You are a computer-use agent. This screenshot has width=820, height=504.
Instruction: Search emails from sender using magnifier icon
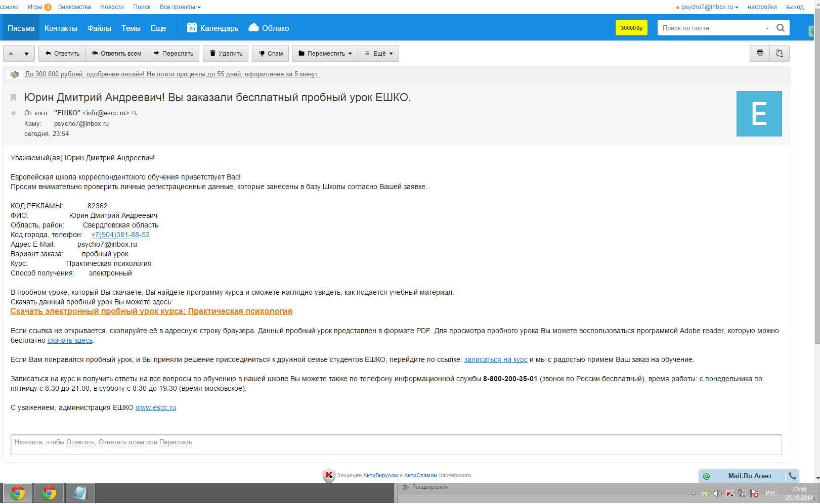tap(135, 113)
